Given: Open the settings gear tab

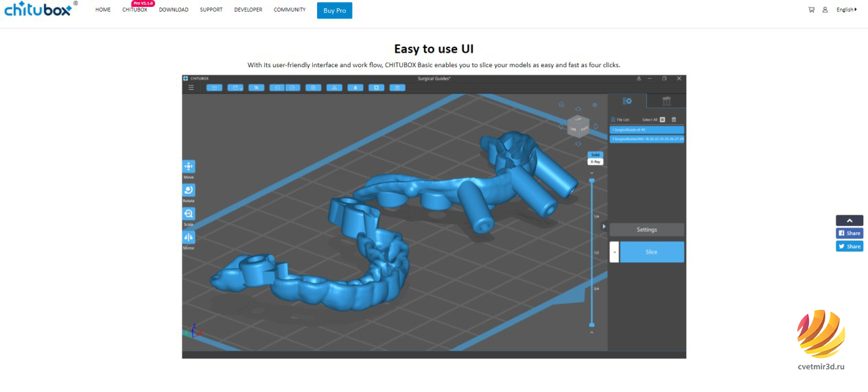Looking at the screenshot, I should coord(627,101).
